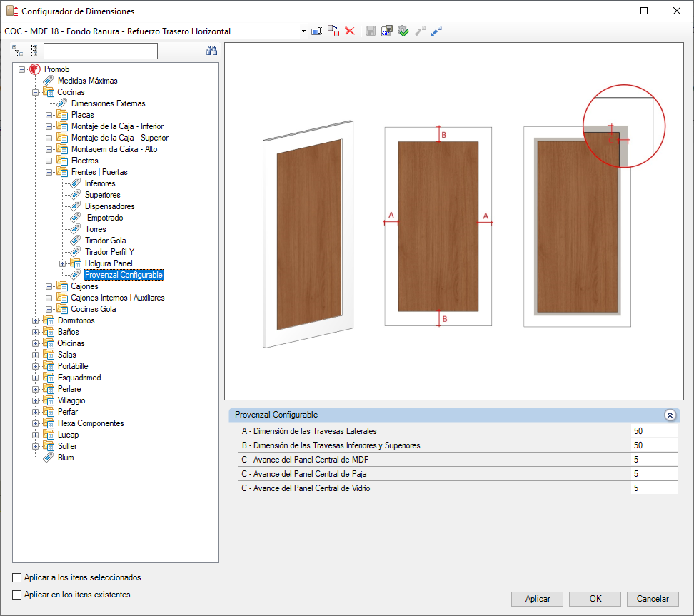Click the tree search text field
694x616 pixels.
101,51
